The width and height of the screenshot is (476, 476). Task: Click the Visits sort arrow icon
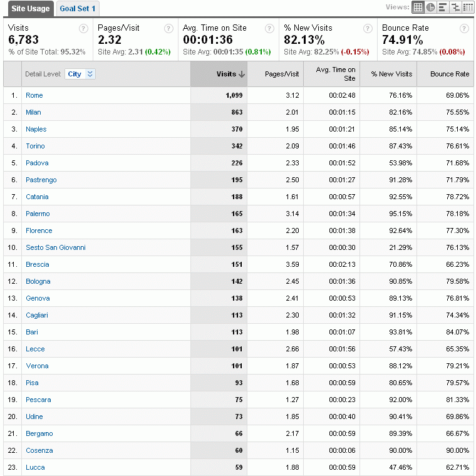point(242,74)
